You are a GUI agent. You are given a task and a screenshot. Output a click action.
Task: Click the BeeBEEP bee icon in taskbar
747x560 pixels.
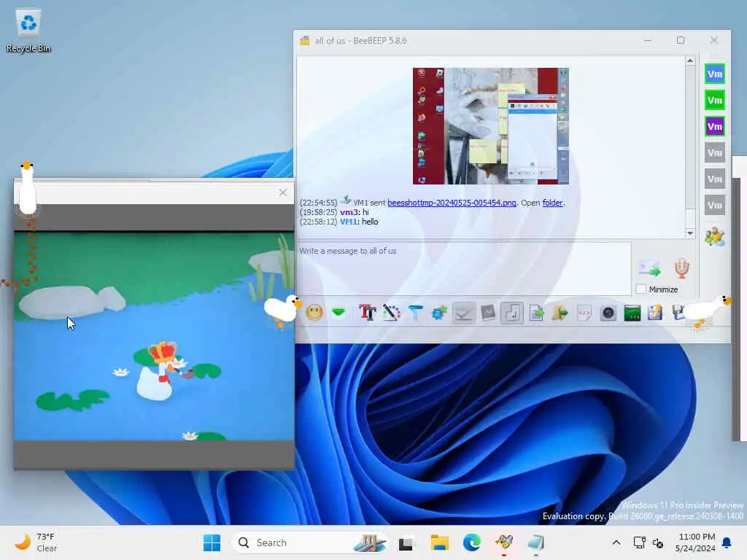[504, 542]
